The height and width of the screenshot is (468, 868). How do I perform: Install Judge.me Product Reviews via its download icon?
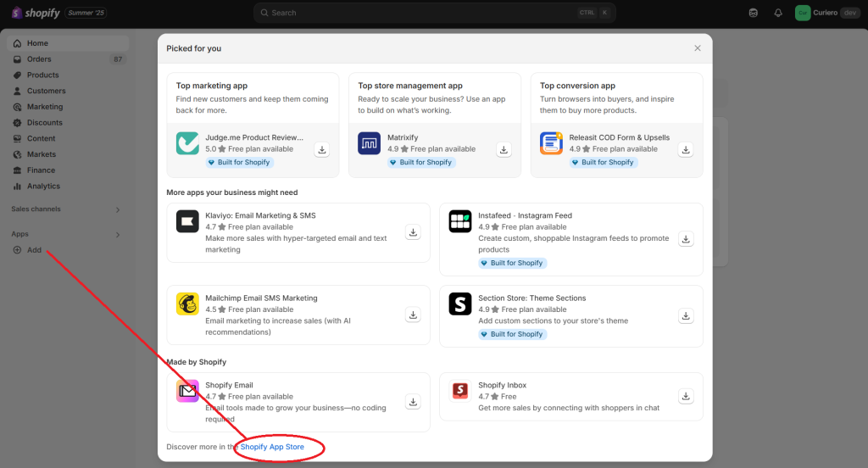tap(321, 149)
